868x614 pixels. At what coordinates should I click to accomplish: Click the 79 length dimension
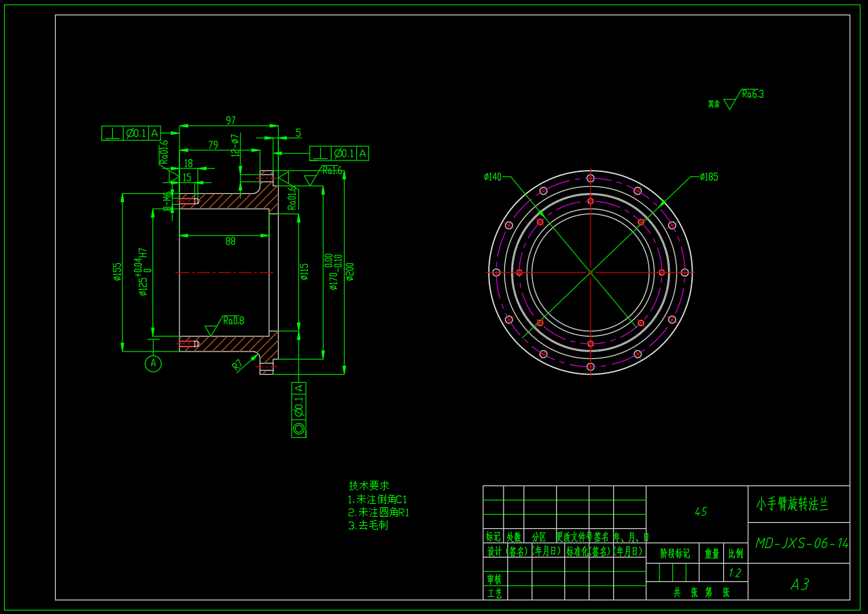click(x=213, y=145)
